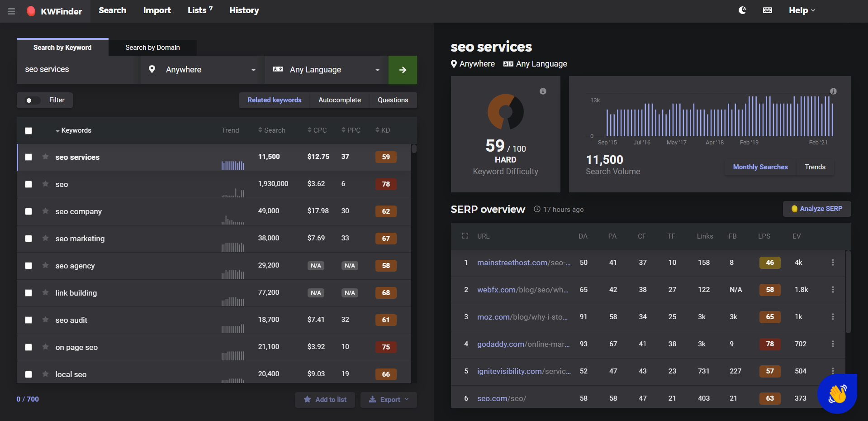Click the LPS 46 badge for mainstreethost
The height and width of the screenshot is (421, 868).
coord(770,263)
